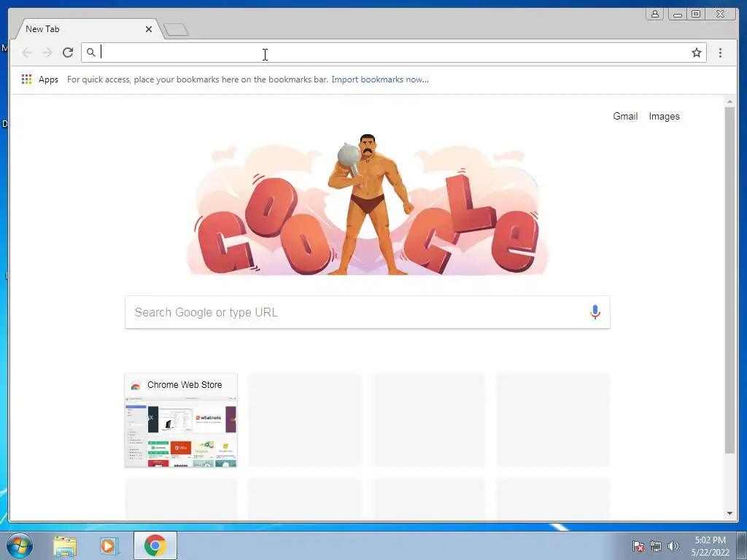Bookmark this page with the star icon

click(x=697, y=52)
